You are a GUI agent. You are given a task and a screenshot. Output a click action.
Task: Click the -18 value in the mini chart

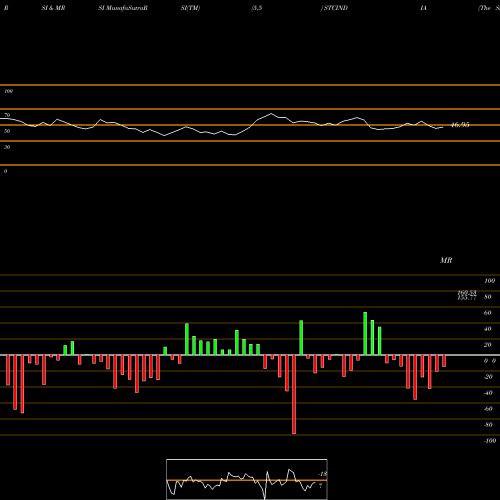[x=323, y=474]
